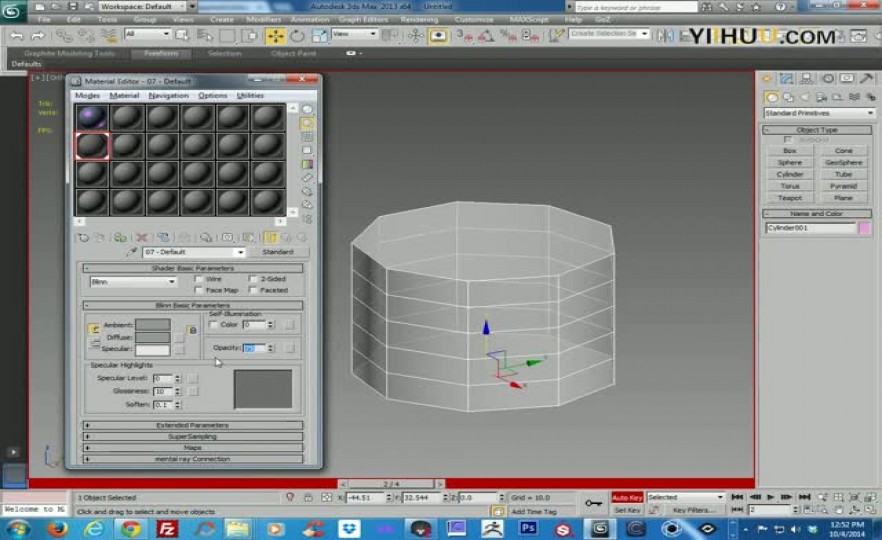The image size is (882, 540).
Task: Click the material eyedropper pick icon
Action: tap(132, 252)
